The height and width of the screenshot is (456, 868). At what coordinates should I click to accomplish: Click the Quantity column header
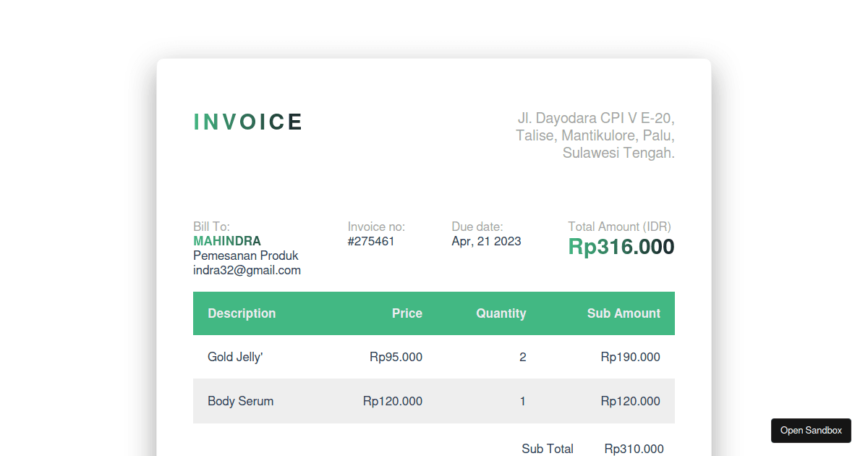pyautogui.click(x=501, y=313)
